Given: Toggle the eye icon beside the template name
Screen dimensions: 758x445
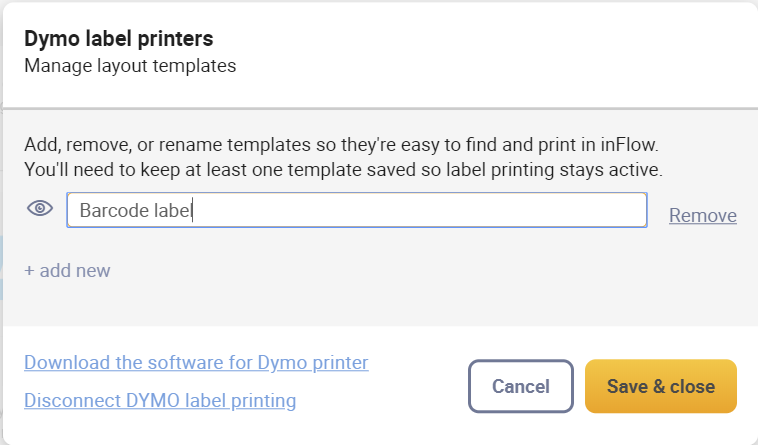Looking at the screenshot, I should pyautogui.click(x=40, y=208).
